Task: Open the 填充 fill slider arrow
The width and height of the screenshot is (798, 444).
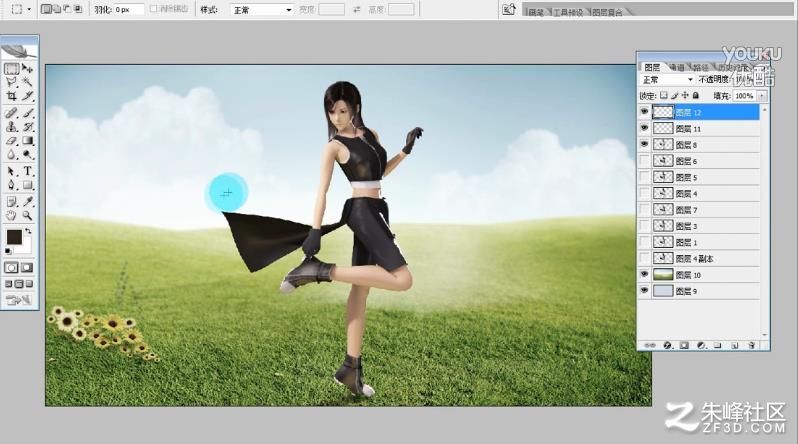Action: click(x=762, y=96)
